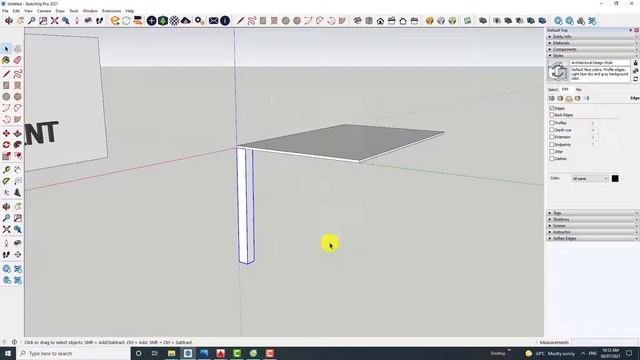This screenshot has width=640, height=360.
Task: Select the Rectangle tool in left toolbar
Action: pyautogui.click(x=6, y=85)
